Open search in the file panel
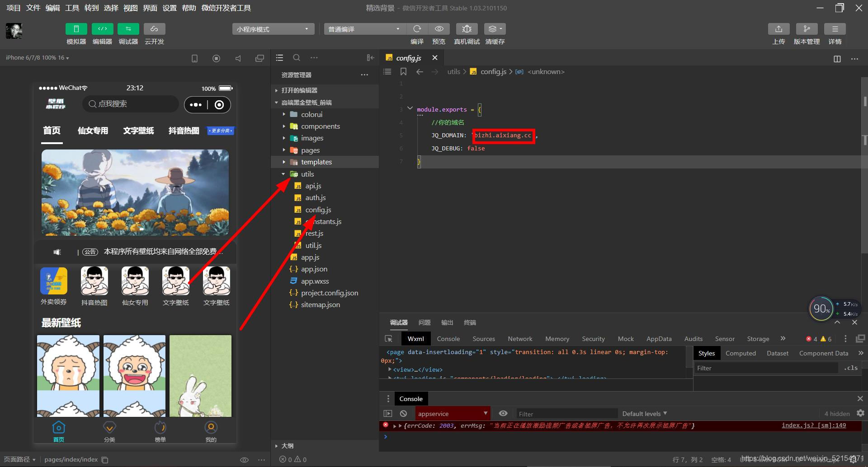868x467 pixels. (x=297, y=58)
